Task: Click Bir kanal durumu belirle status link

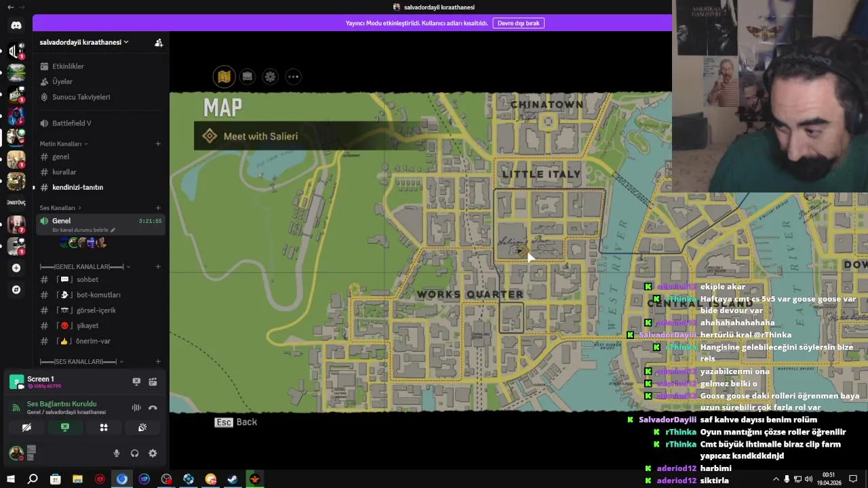Action: click(x=83, y=230)
